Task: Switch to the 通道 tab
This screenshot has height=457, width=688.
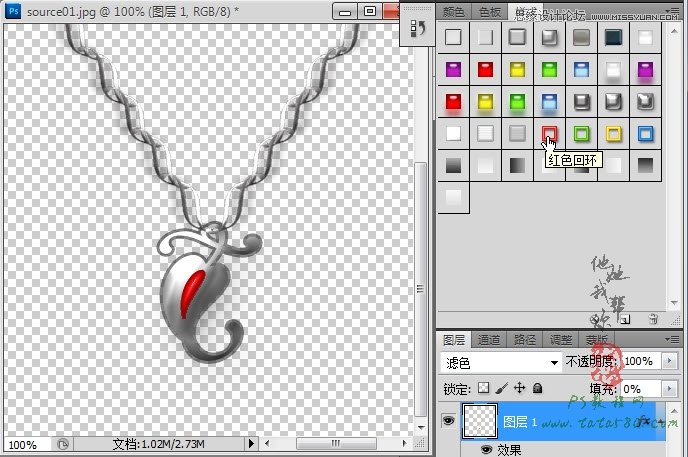Action: pos(489,340)
